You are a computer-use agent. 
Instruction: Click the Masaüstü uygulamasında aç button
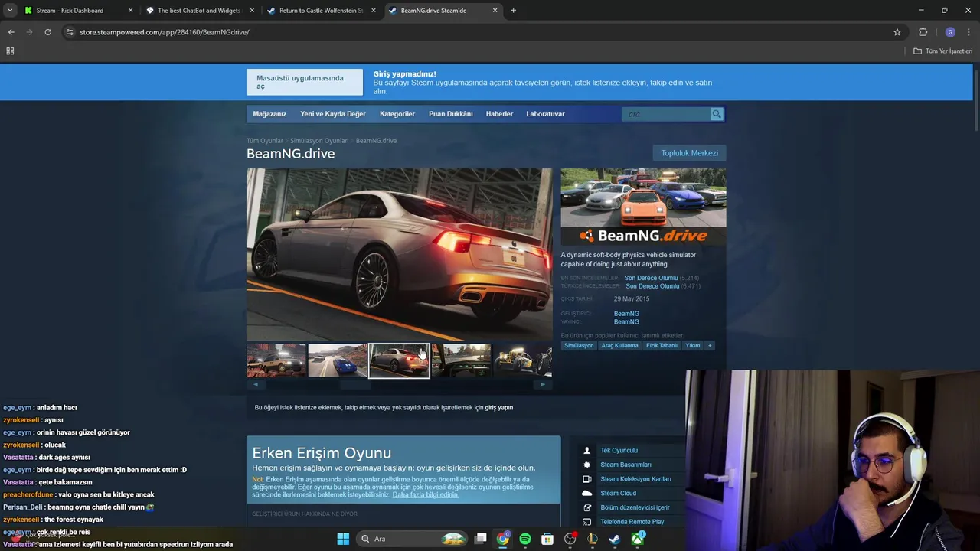tap(305, 82)
